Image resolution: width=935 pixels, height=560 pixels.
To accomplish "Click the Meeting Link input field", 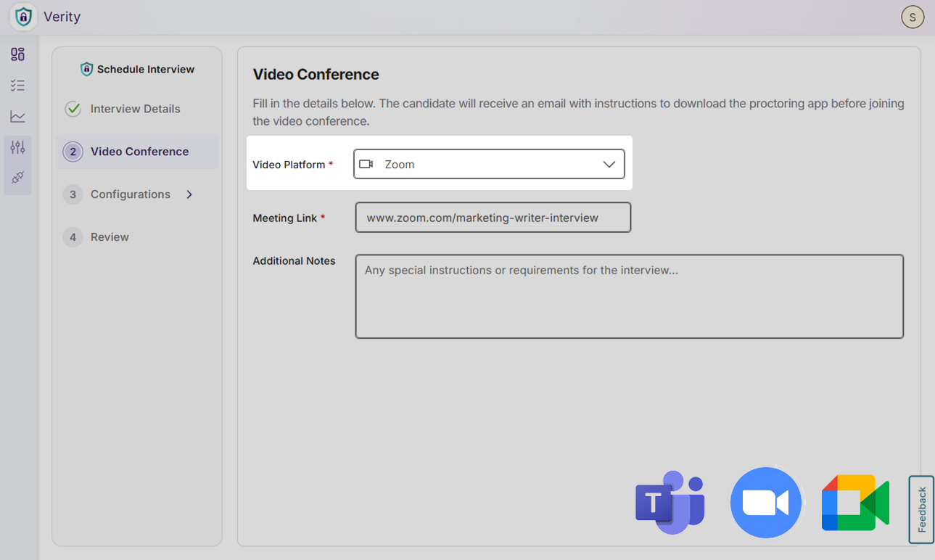I will [493, 217].
